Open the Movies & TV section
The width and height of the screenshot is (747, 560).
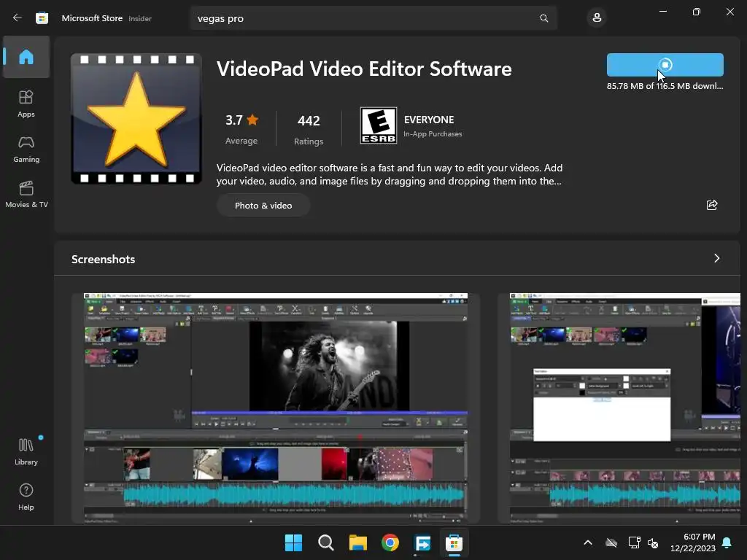tap(26, 194)
